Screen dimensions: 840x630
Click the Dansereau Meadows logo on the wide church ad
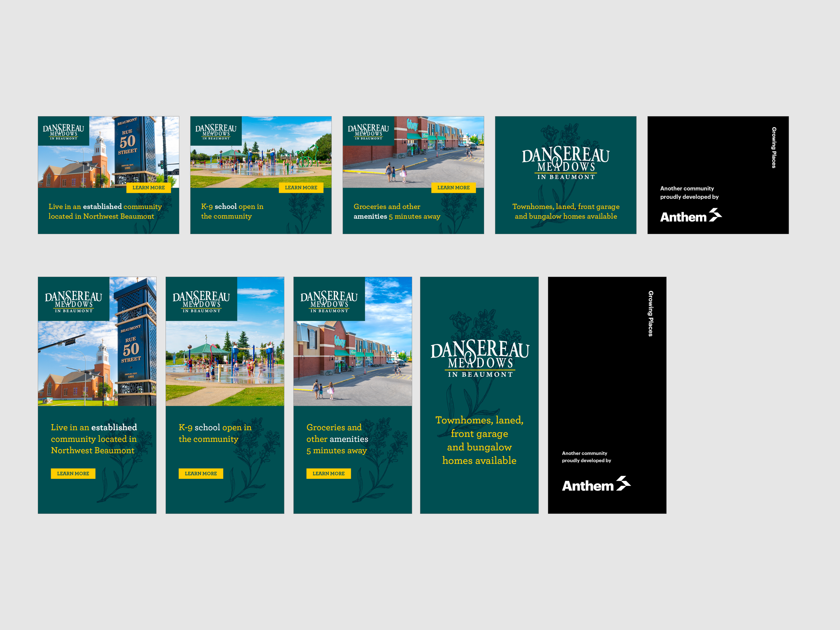tap(64, 131)
